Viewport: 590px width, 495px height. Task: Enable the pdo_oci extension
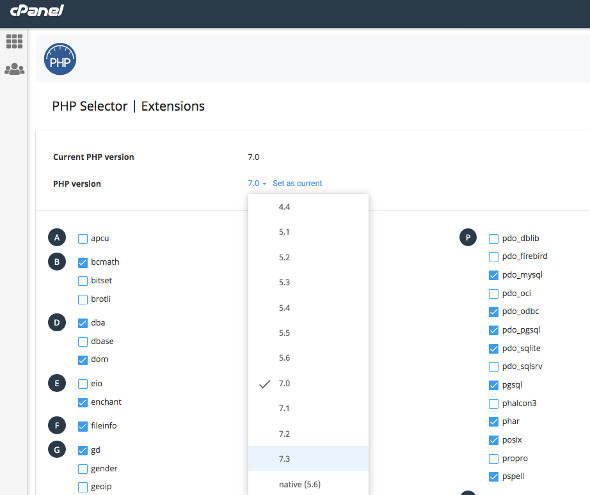tap(494, 294)
